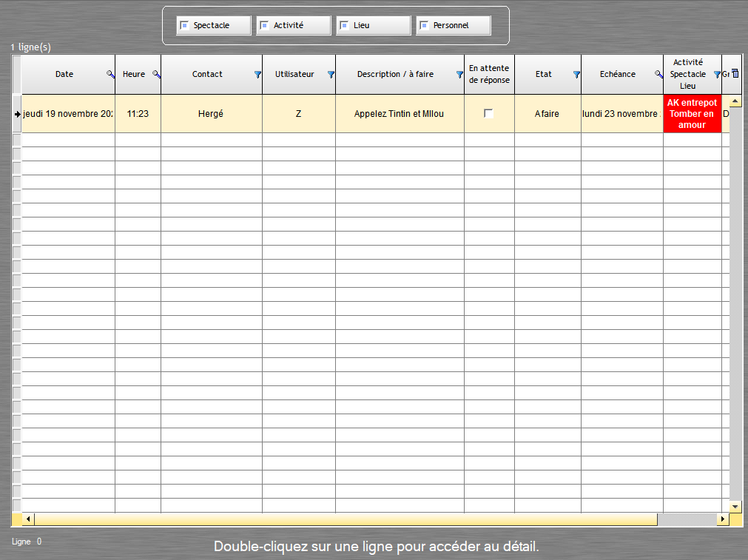Viewport: 748px width, 560px height.
Task: Enable the Lieu checkbox
Action: tap(344, 25)
